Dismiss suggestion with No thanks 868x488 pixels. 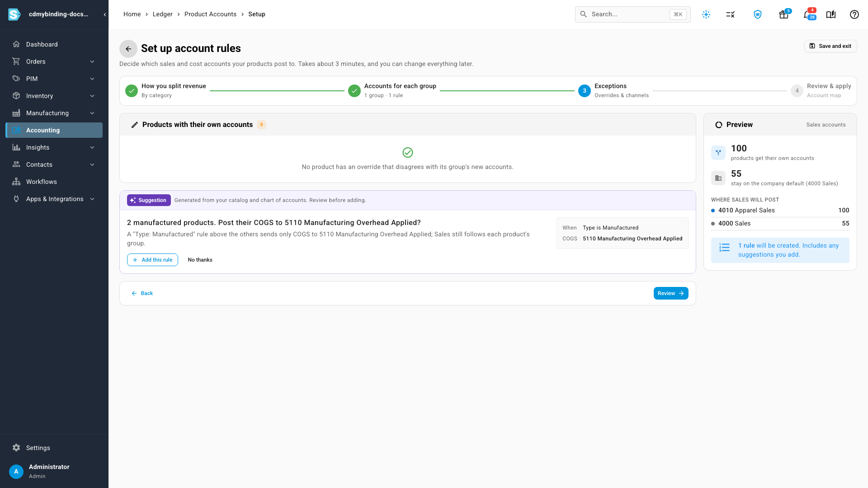pos(200,260)
